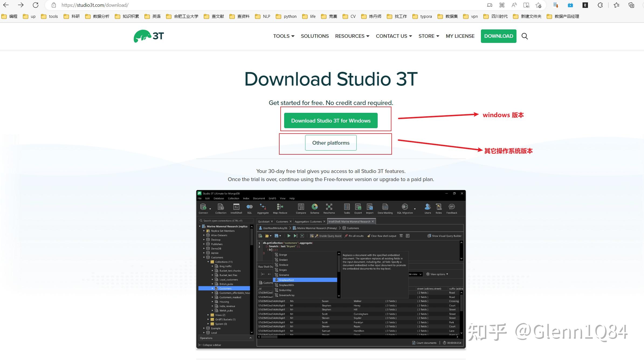Click the site search magnifier in the navigation bar
This screenshot has width=644, height=360.
tap(525, 36)
